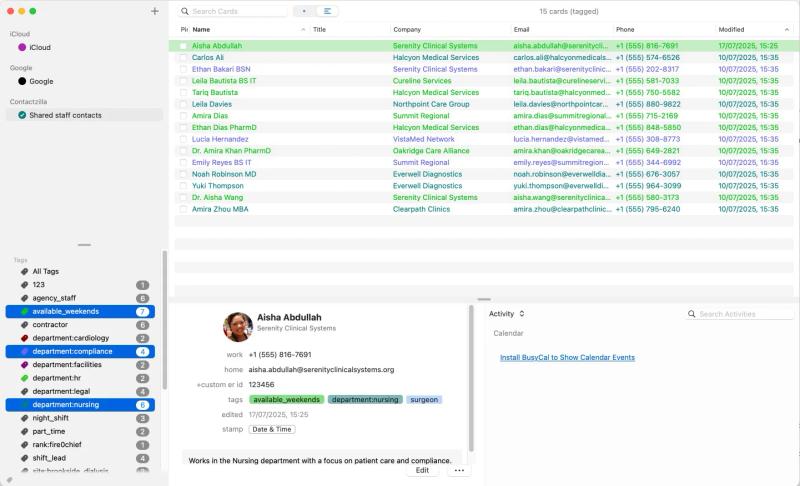
Task: Click the department:legal tag icon
Action: click(x=24, y=392)
